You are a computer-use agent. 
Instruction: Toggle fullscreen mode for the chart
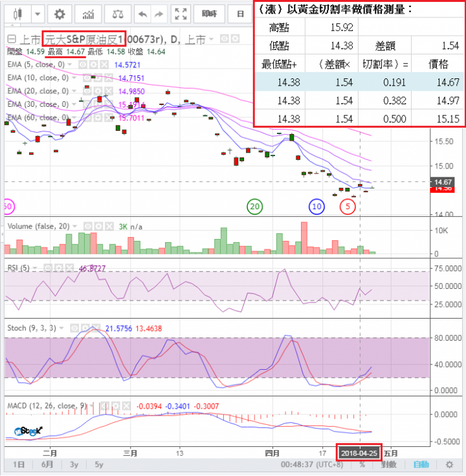pos(181,14)
